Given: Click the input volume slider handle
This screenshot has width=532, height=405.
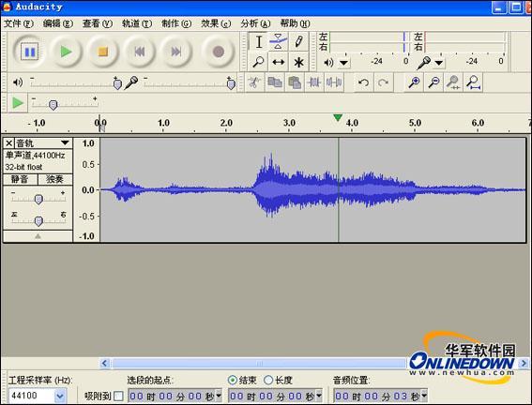Looking at the screenshot, I should click(231, 83).
